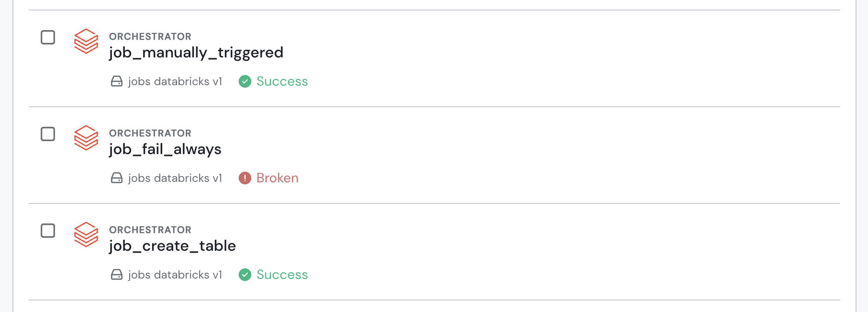The width and height of the screenshot is (868, 312).
Task: Select the checkbox for job_fail_always
Action: (x=48, y=134)
